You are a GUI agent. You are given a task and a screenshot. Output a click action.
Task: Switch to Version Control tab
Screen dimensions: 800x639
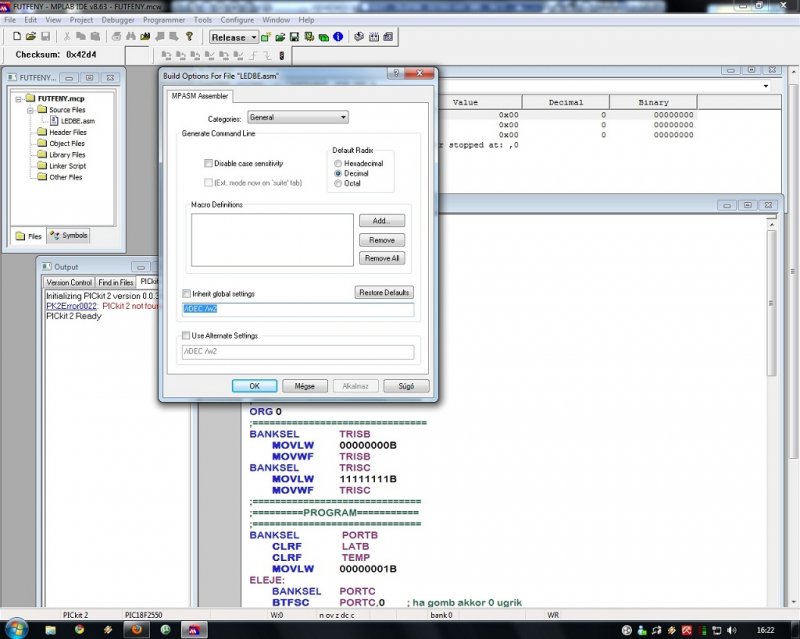tap(69, 282)
